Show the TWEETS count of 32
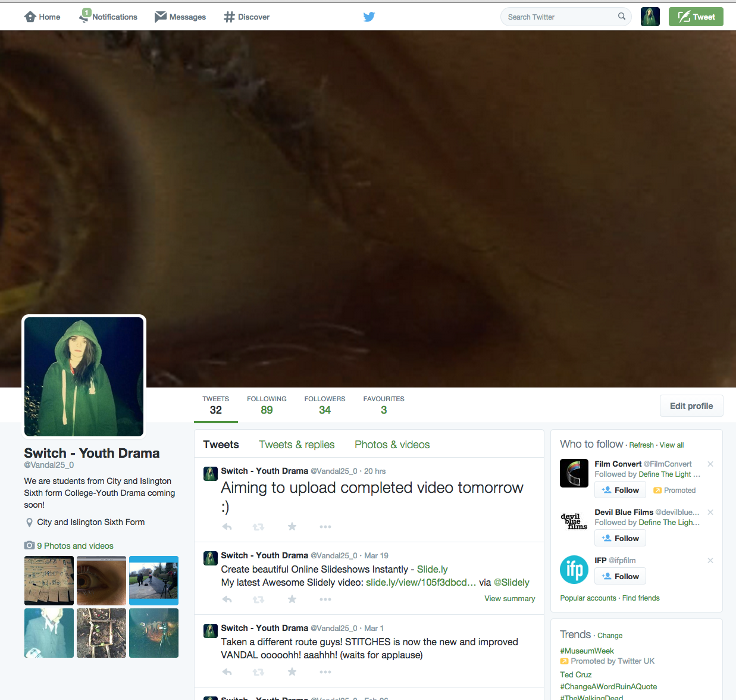 coord(215,405)
